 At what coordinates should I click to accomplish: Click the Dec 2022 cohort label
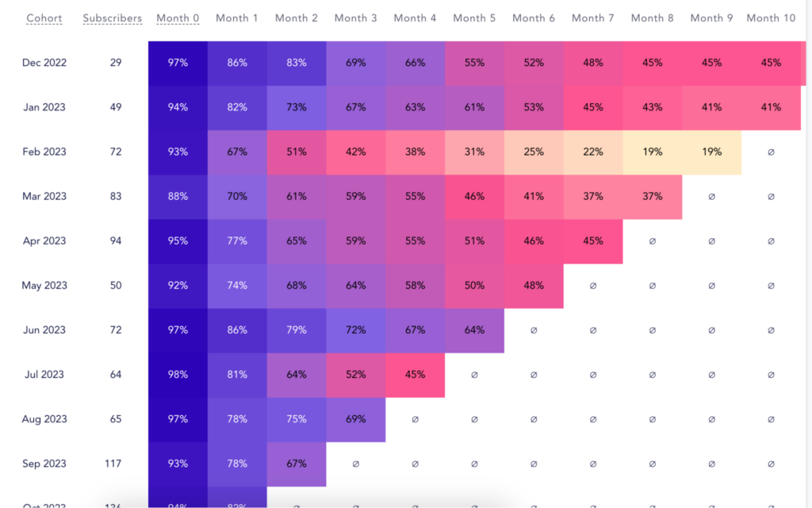[x=44, y=63]
